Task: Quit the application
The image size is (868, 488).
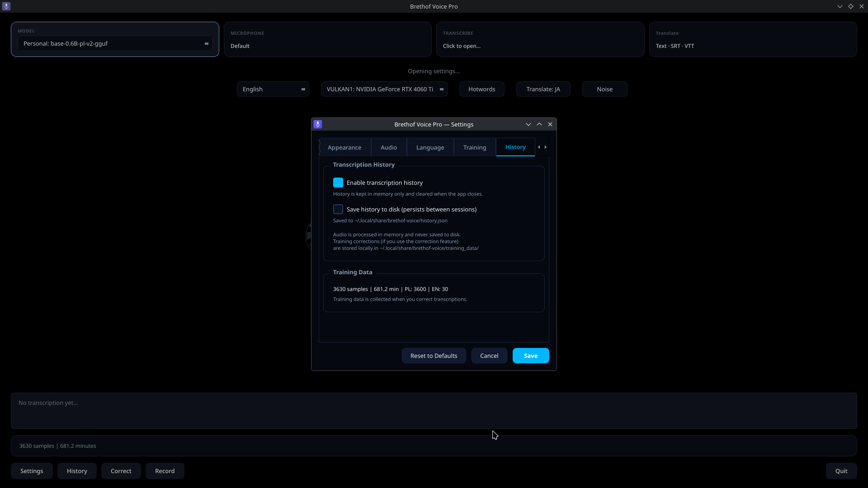Action: coord(841,471)
